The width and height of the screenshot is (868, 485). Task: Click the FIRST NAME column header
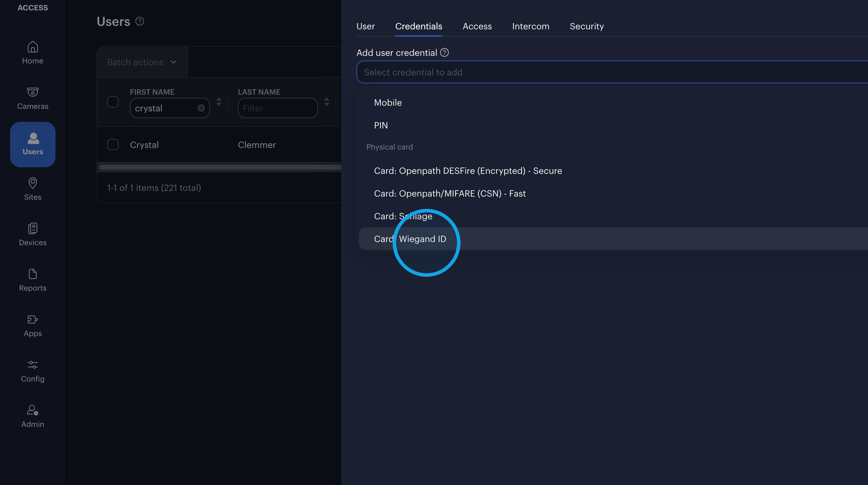tap(152, 92)
